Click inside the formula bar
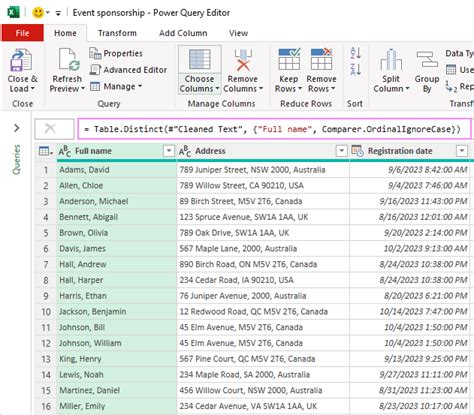Image resolution: width=474 pixels, height=415 pixels. (x=275, y=129)
